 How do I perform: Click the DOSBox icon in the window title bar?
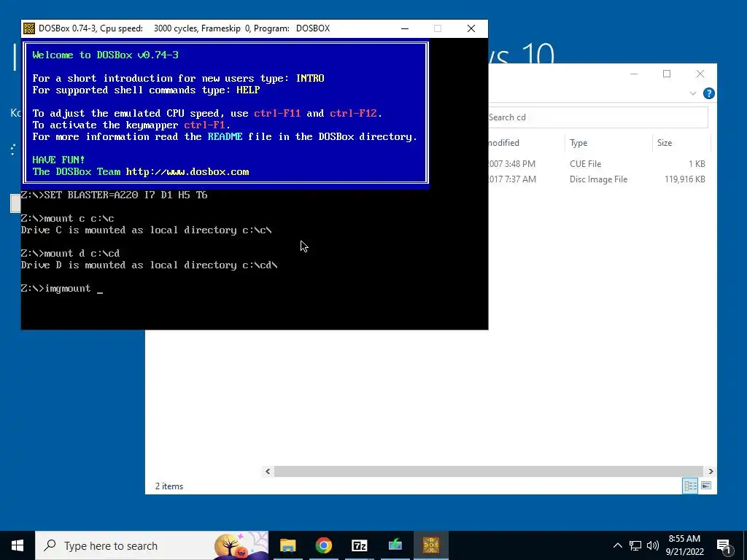tap(29, 28)
